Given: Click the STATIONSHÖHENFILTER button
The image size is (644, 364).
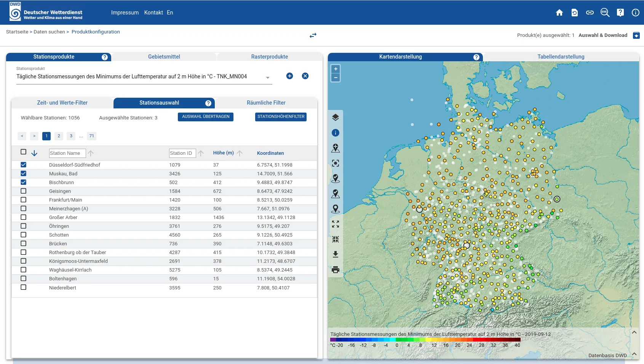Looking at the screenshot, I should tap(281, 117).
